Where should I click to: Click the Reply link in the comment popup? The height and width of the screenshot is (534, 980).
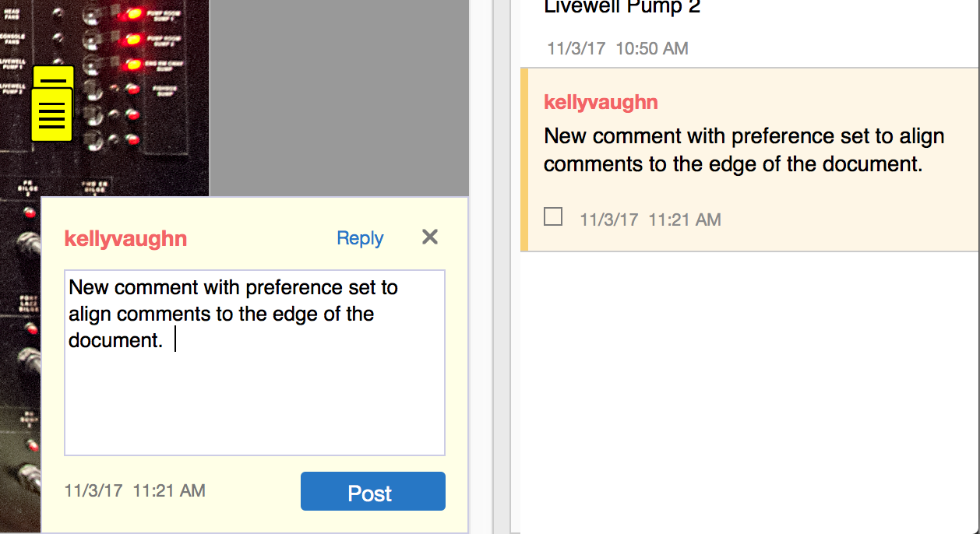click(359, 238)
